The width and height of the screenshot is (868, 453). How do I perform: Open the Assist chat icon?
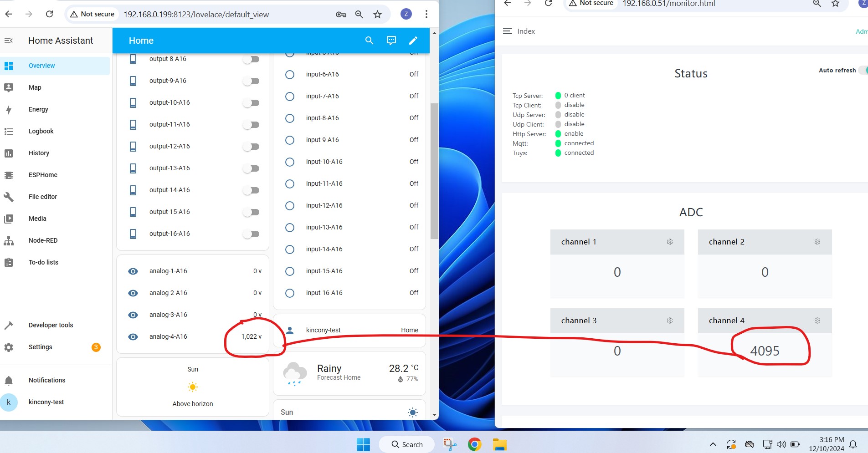coord(391,41)
